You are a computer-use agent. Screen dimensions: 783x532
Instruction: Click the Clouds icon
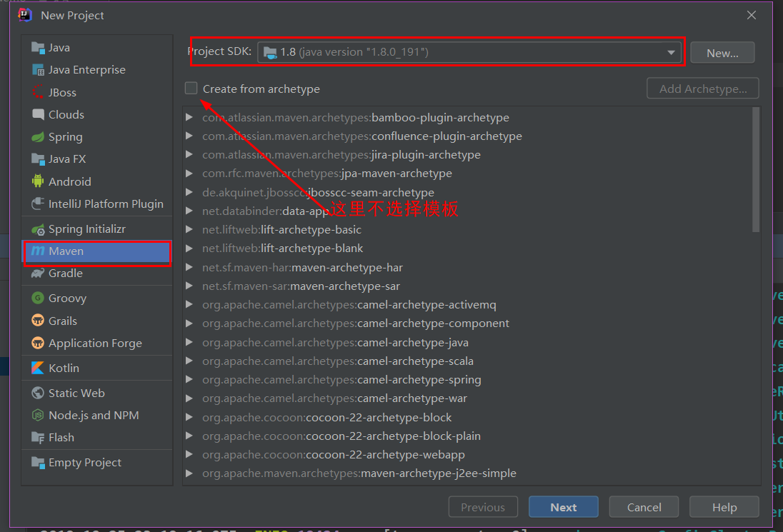click(x=38, y=114)
